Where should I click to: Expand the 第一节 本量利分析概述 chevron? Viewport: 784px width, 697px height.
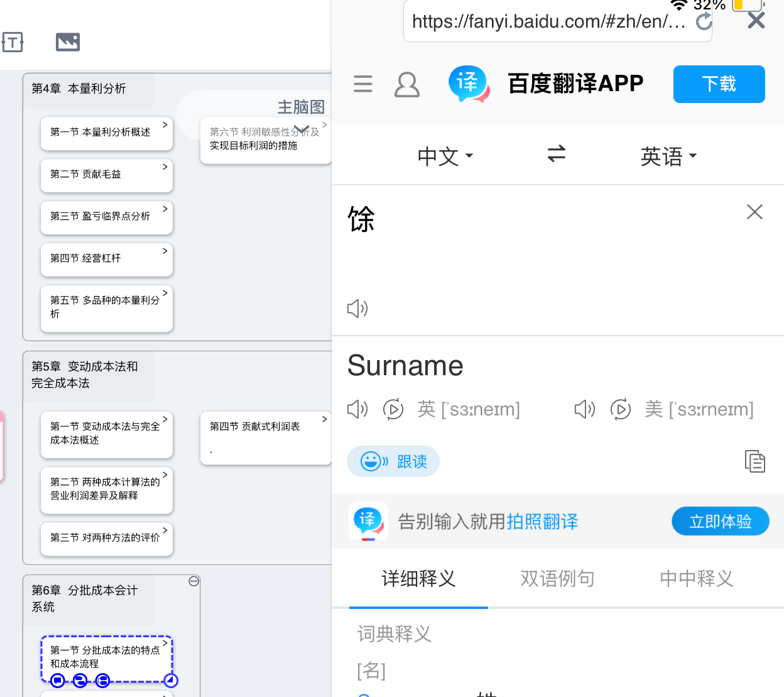(165, 124)
